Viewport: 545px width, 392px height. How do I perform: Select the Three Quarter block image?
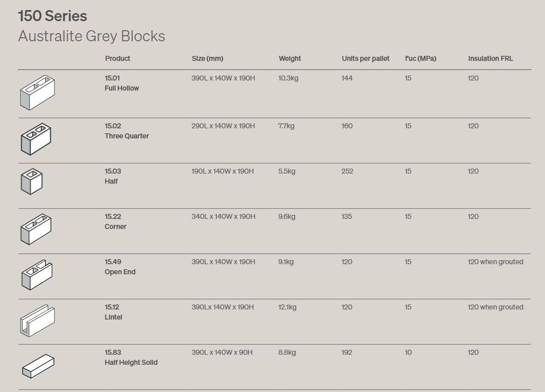(x=36, y=139)
